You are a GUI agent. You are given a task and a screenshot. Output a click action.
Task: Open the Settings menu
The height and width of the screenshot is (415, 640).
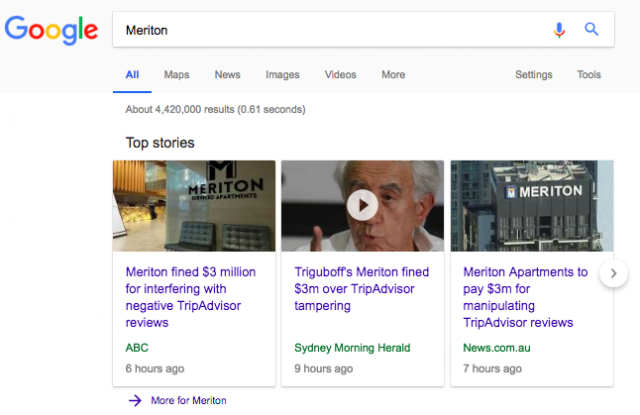coord(533,75)
